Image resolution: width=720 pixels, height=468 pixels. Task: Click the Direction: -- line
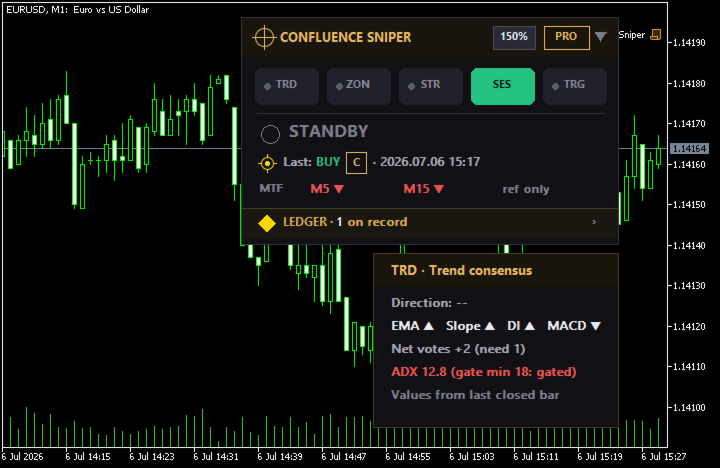[x=429, y=303]
